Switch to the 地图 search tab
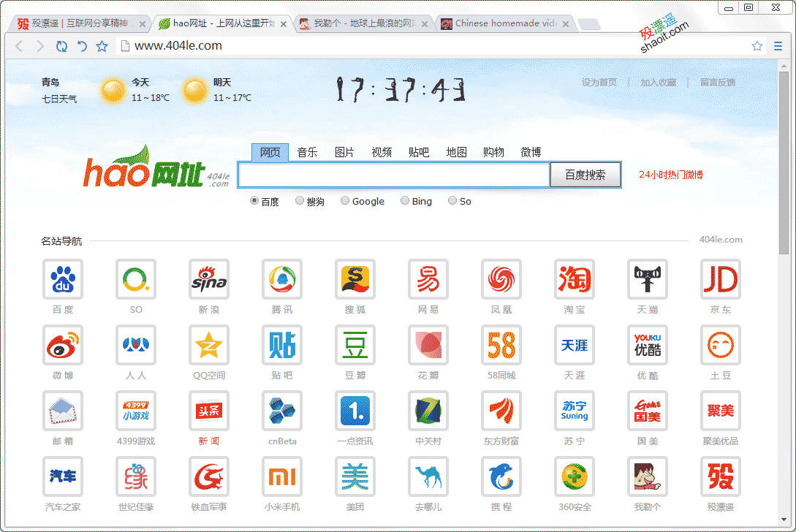 [456, 152]
